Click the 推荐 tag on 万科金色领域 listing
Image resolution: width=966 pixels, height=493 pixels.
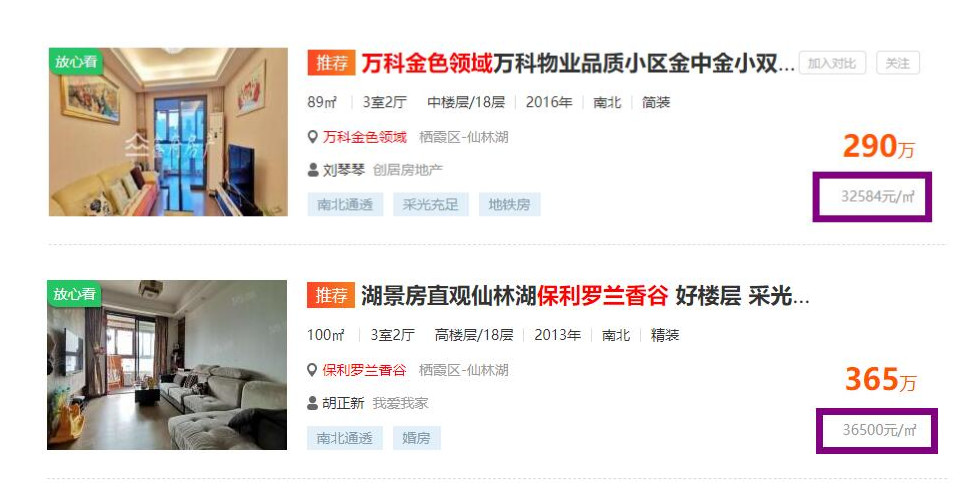[x=331, y=63]
